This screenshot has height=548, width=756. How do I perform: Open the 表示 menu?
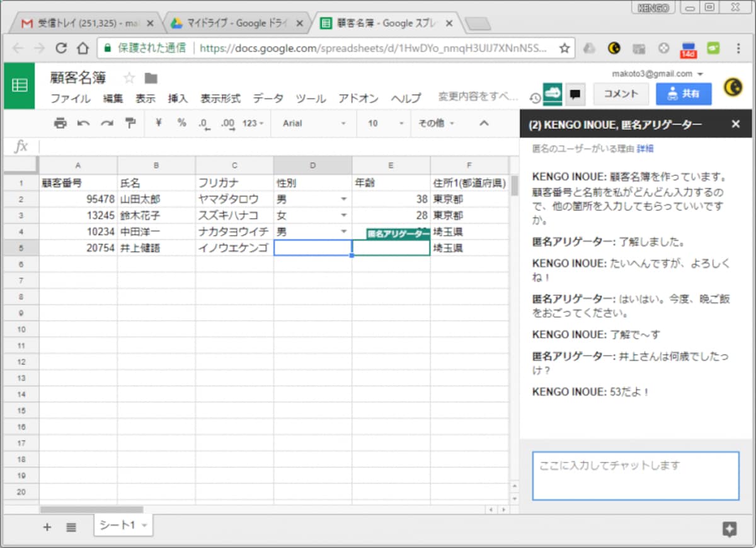pyautogui.click(x=146, y=98)
